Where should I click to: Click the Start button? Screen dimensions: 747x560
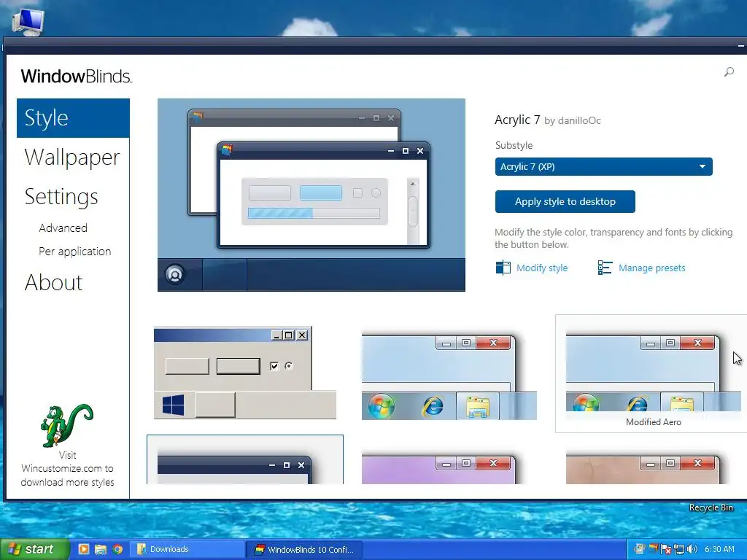pos(35,549)
